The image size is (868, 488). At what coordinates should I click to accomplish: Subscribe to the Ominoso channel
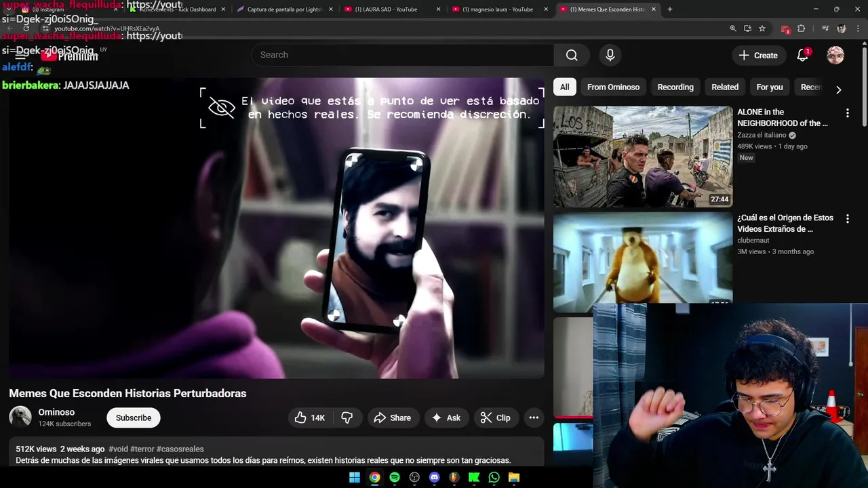134,418
